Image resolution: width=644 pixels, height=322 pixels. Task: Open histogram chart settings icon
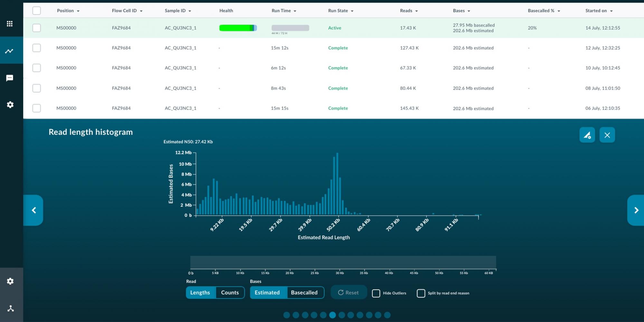pos(587,135)
